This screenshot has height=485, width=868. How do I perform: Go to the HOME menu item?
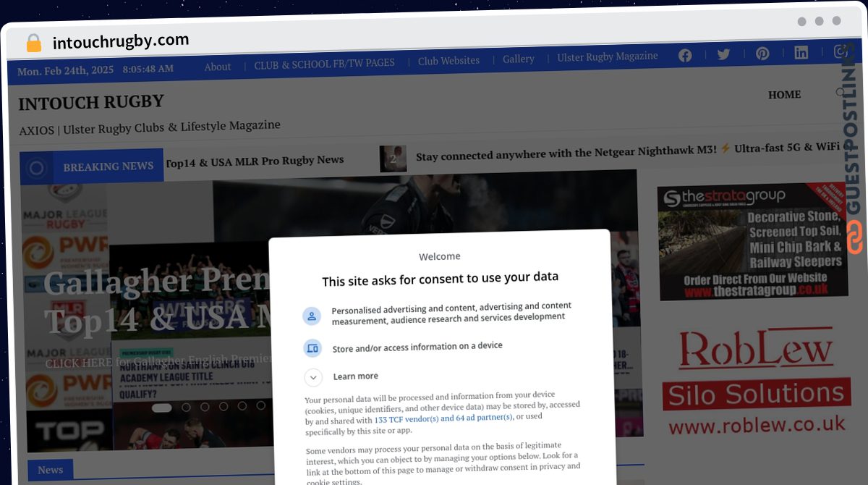point(784,95)
